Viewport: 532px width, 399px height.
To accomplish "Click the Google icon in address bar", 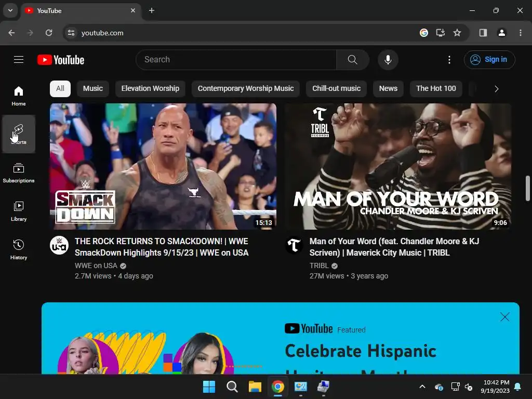I will pos(424,33).
